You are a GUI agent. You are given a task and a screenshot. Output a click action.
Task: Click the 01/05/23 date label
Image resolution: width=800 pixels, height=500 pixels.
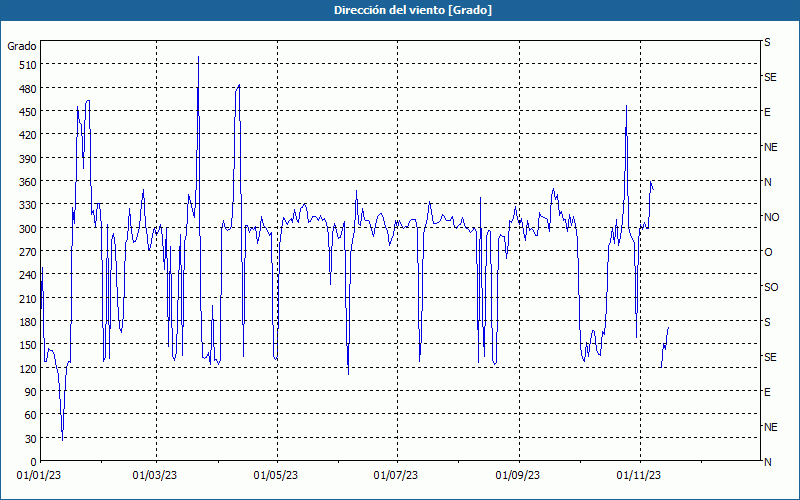tap(276, 476)
